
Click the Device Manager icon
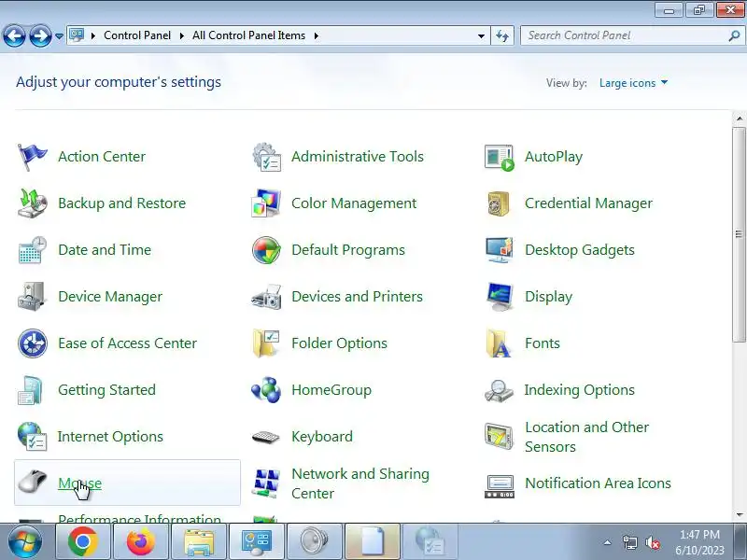(x=32, y=297)
